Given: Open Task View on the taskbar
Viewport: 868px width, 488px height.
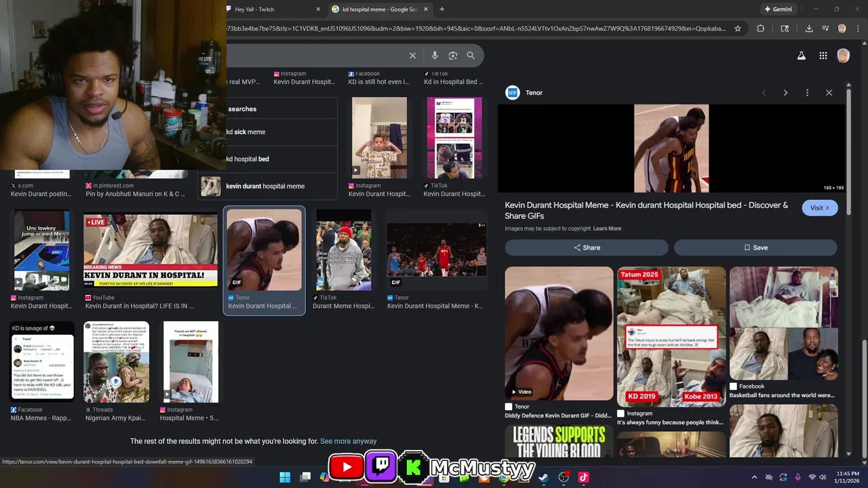Looking at the screenshot, I should click(305, 477).
